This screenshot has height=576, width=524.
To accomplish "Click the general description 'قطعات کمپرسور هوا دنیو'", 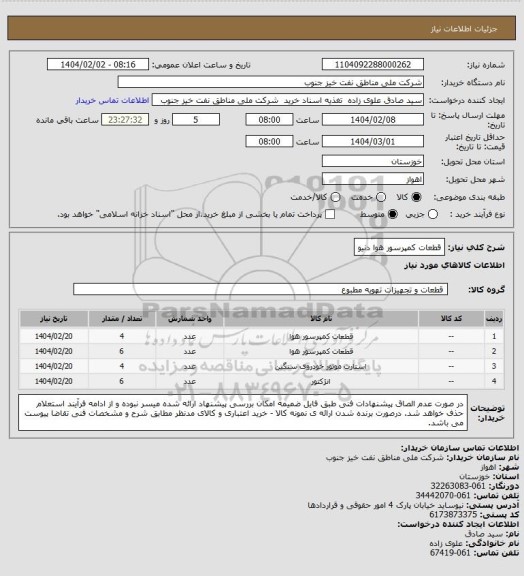I will pyautogui.click(x=399, y=248).
